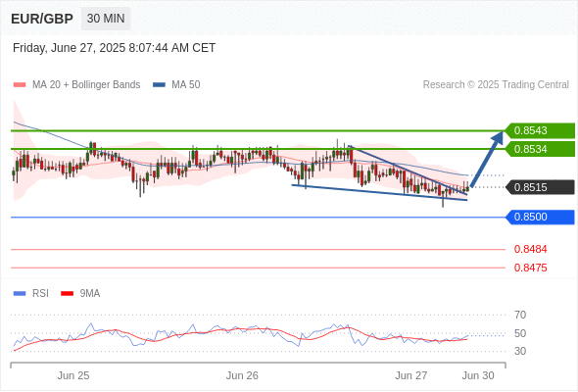Select the 30 MIN timeframe badge
The height and width of the screenshot is (392, 578).
pos(106,19)
